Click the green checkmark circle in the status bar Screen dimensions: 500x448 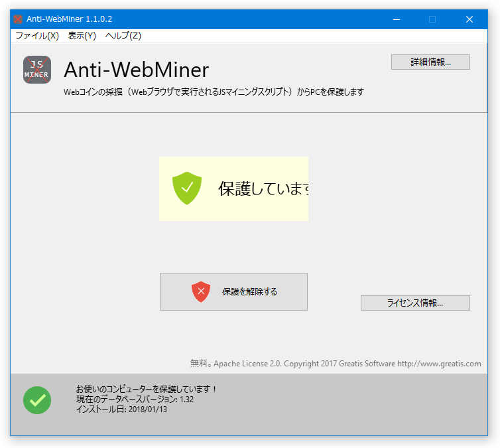pos(37,400)
